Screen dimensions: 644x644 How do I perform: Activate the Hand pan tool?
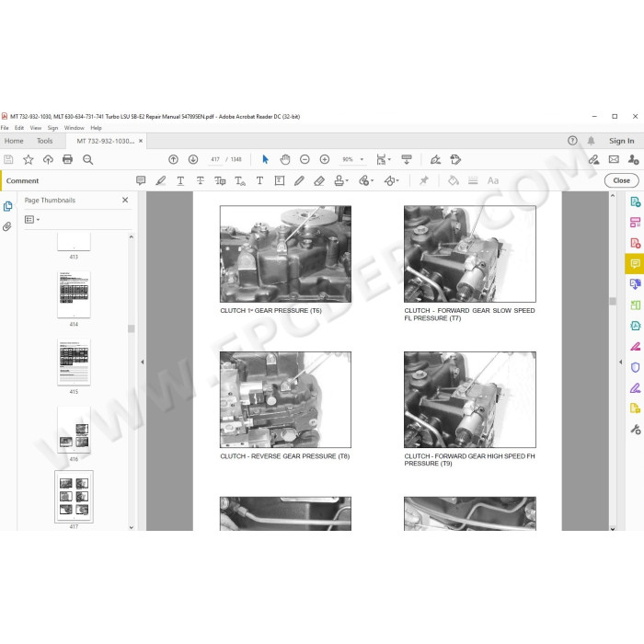click(x=285, y=159)
